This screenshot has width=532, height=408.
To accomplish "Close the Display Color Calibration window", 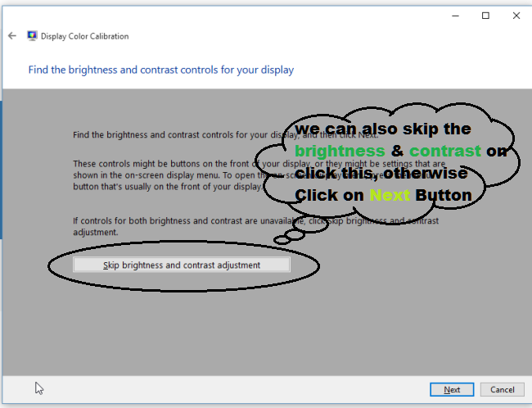I will [x=516, y=16].
